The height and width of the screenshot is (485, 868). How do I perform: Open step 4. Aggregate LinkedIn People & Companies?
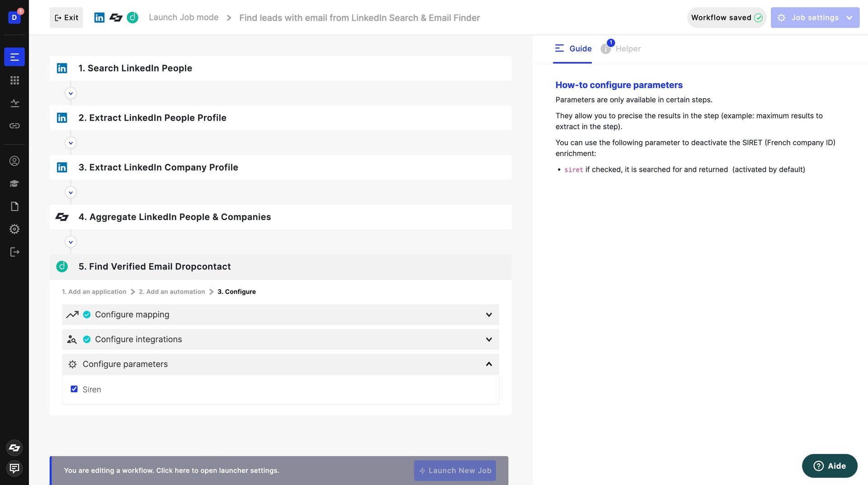pos(281,217)
